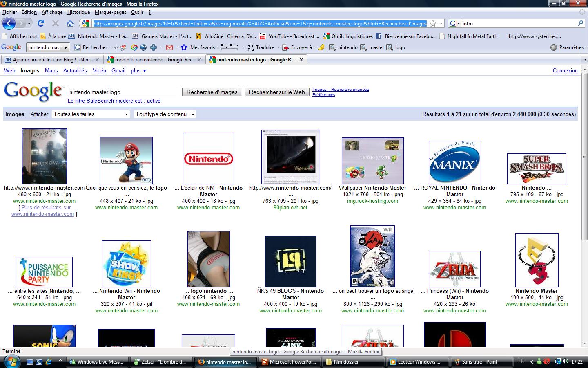The width and height of the screenshot is (588, 368).
Task: Expand Google Toolbar search box dropdown
Action: pos(65,47)
